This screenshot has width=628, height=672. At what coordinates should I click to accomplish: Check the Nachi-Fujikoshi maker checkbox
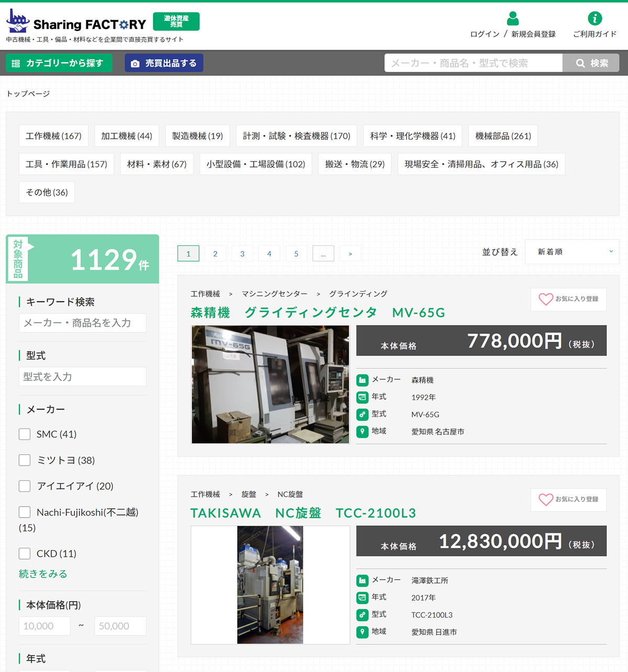[x=25, y=512]
